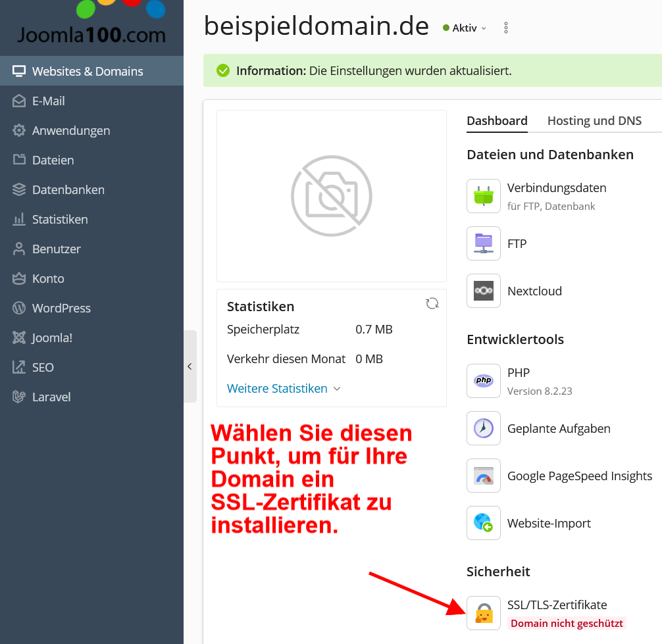Open the PHP settings via the php icon
This screenshot has width=662, height=644.
(x=484, y=381)
